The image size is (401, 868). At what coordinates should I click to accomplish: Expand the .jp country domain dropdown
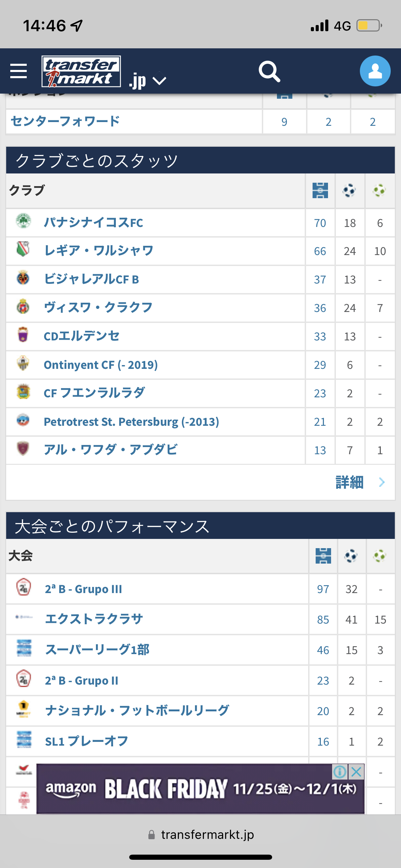click(159, 81)
